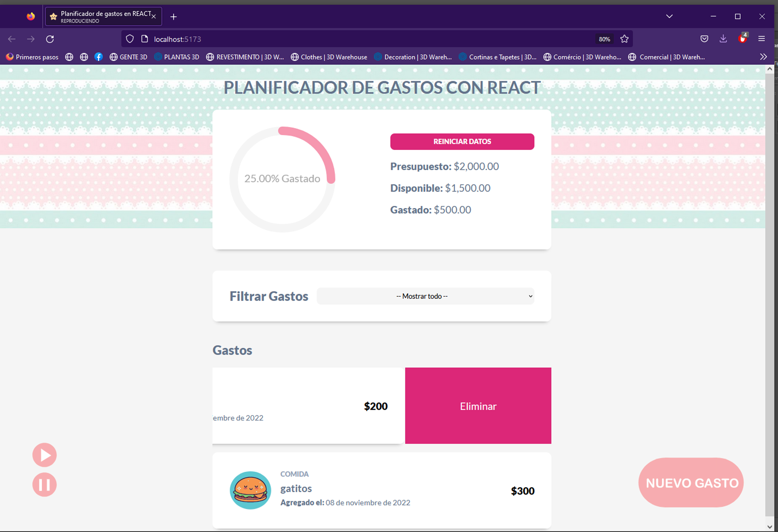Click Eliminar on the $200 expense
778x532 pixels.
pos(478,406)
